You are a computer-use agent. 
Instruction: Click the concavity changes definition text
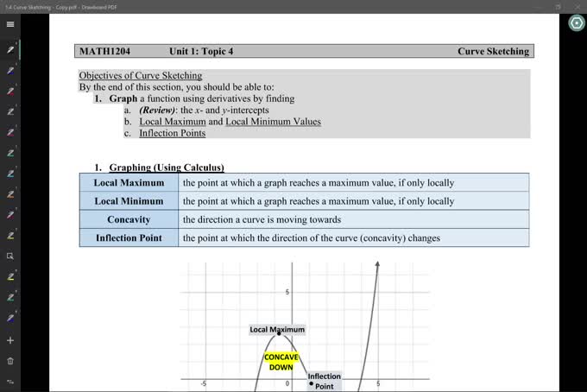312,238
